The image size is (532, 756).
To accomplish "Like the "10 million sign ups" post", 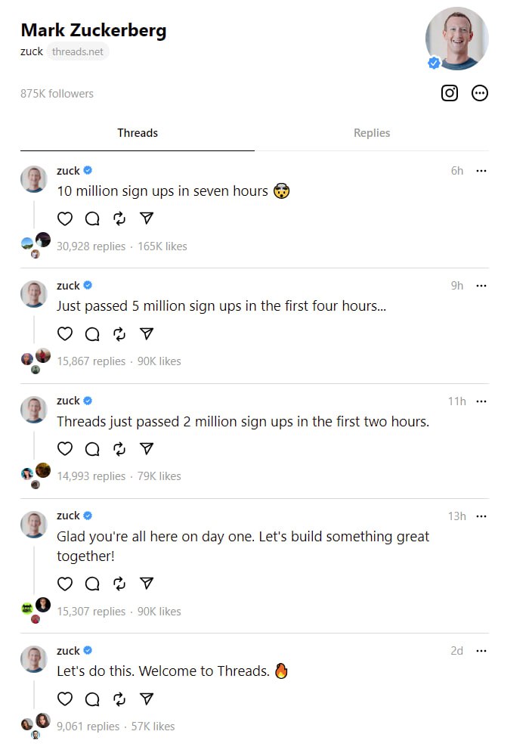I will [x=65, y=218].
